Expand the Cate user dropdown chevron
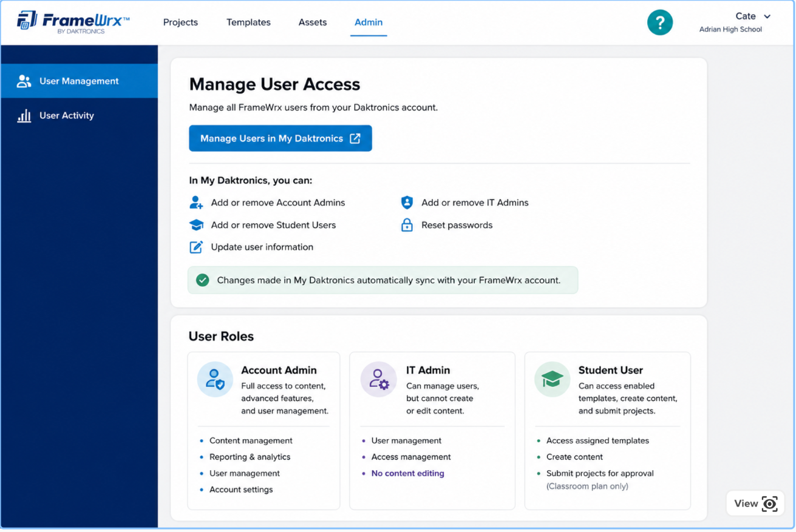Screen dimensions: 796x532 (x=767, y=17)
